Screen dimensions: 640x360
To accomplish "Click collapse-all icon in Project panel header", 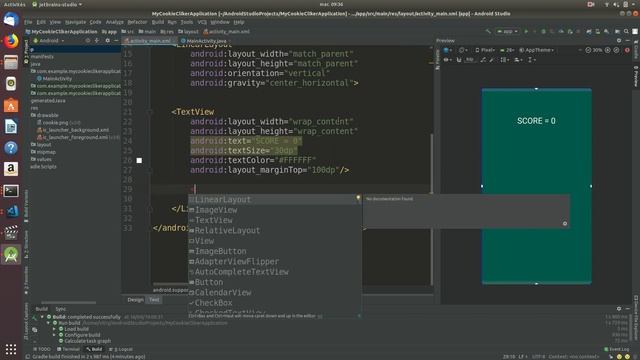I will click(97, 40).
